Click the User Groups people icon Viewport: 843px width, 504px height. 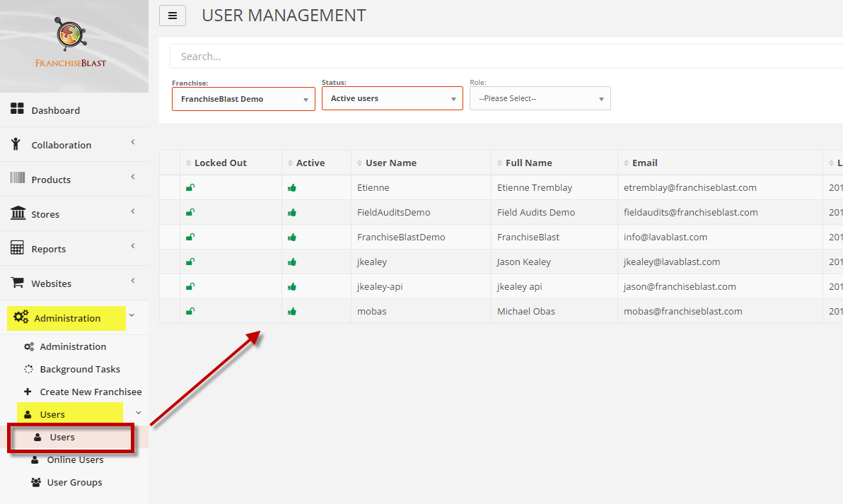(x=36, y=482)
